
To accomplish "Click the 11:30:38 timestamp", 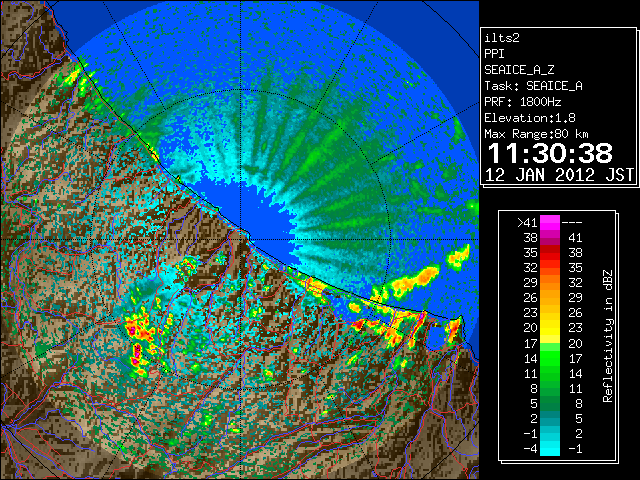I will [550, 153].
